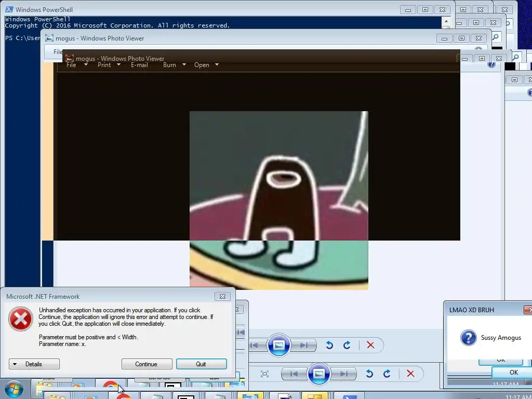532x399 pixels.
Task: Go to previous image in the lower Photo Viewer controls
Action: [294, 374]
